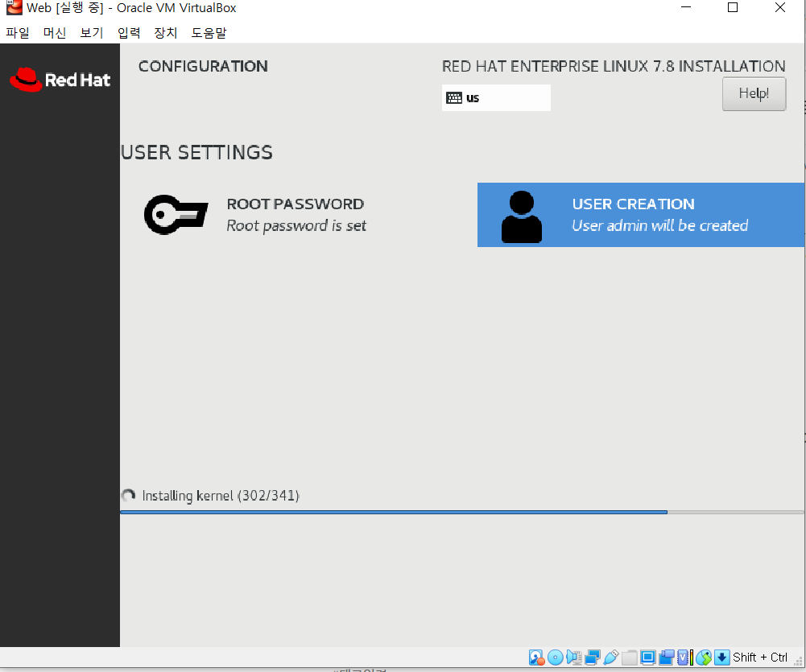Click the CONFIGURATION heading
806x672 pixels.
[203, 66]
